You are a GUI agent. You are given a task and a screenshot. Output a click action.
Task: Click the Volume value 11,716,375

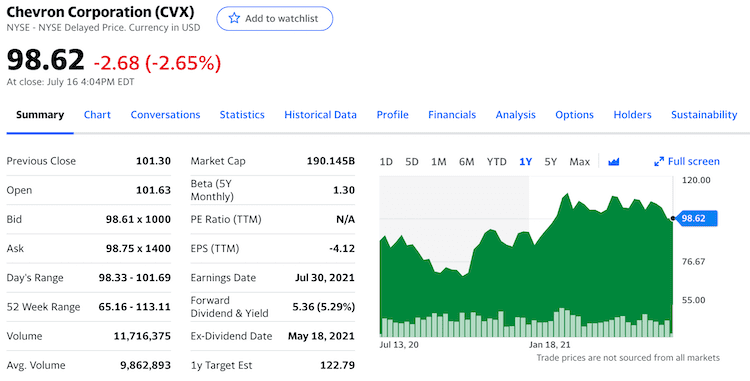coord(142,336)
